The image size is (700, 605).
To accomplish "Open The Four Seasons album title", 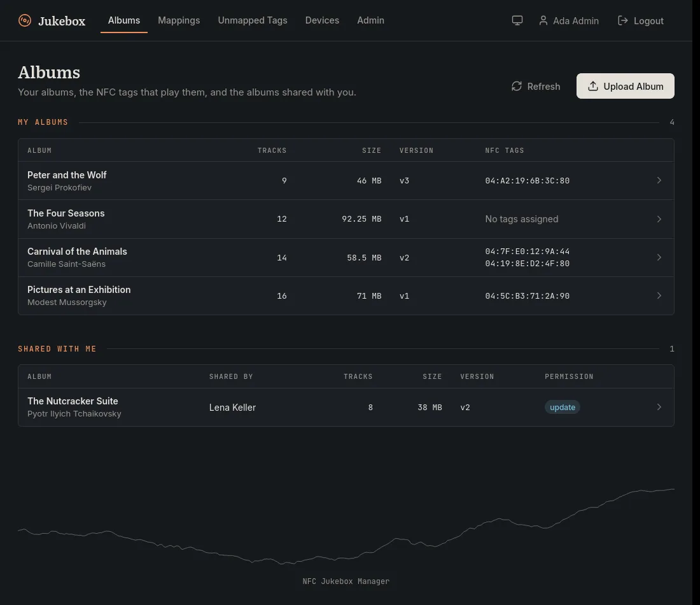I will pos(66,213).
